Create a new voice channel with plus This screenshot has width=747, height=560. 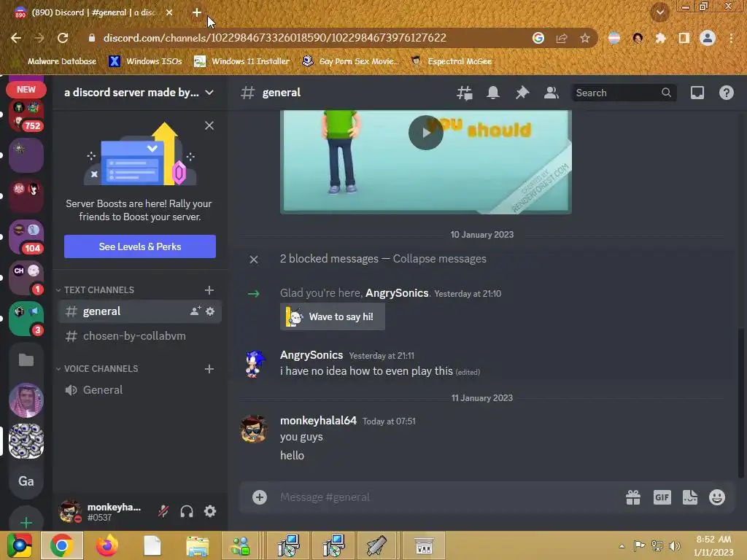[x=209, y=369]
